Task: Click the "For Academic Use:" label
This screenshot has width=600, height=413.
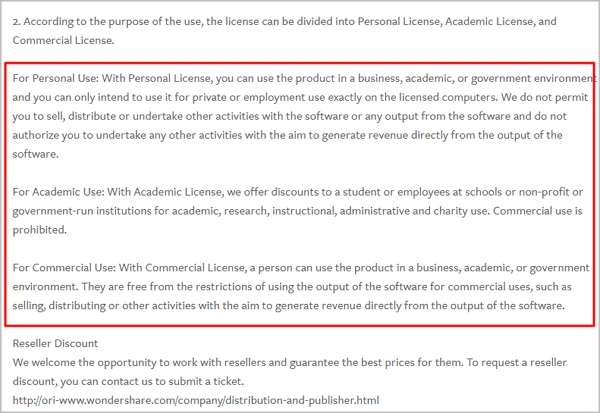Action: 59,192
